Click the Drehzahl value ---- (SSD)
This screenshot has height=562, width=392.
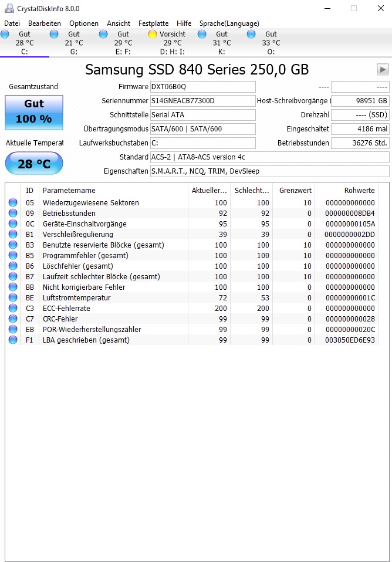360,115
